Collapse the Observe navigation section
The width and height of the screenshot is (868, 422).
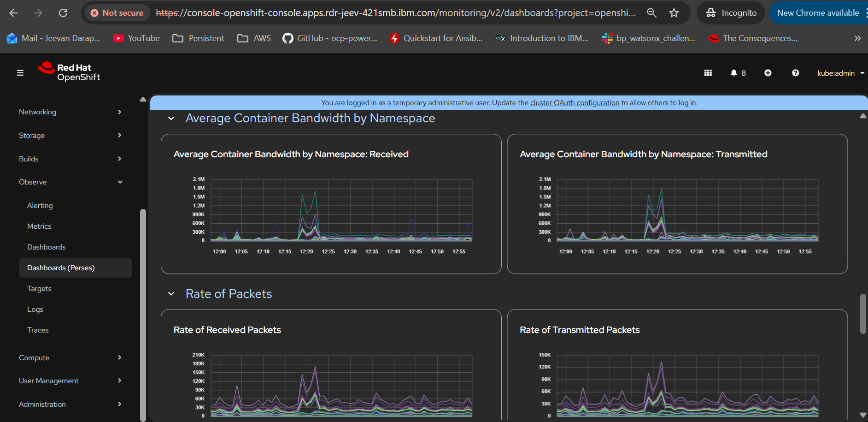(70, 182)
